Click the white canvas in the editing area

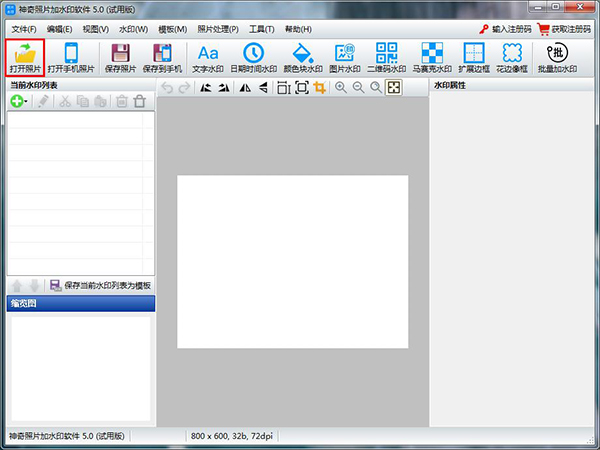pyautogui.click(x=292, y=261)
